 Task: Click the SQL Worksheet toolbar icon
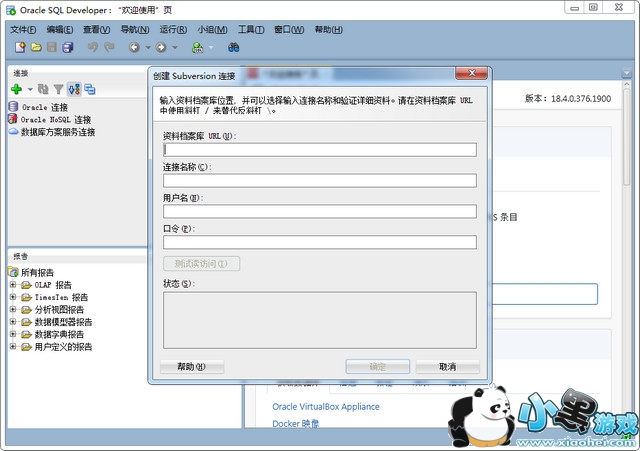coord(198,48)
